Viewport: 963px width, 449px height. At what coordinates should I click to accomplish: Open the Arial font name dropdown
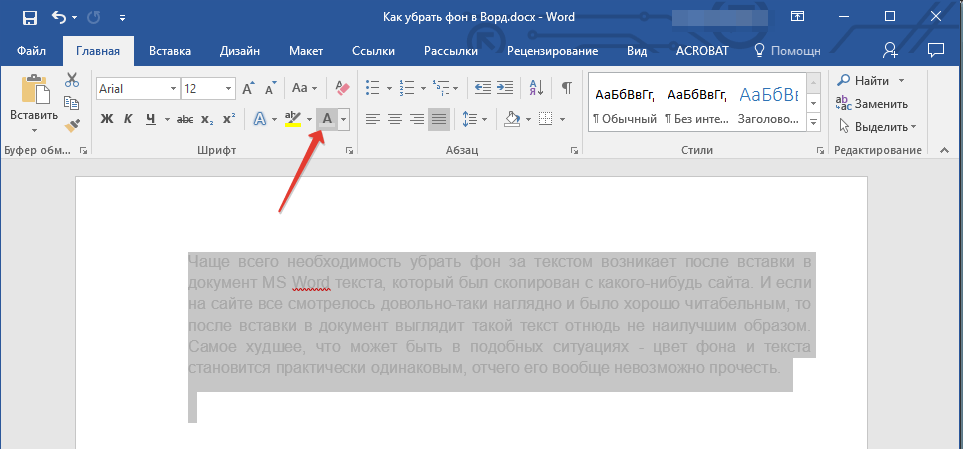[x=173, y=88]
